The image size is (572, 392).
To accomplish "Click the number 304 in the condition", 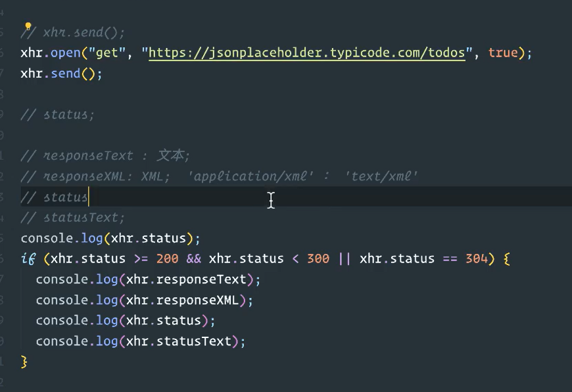I will tap(477, 258).
